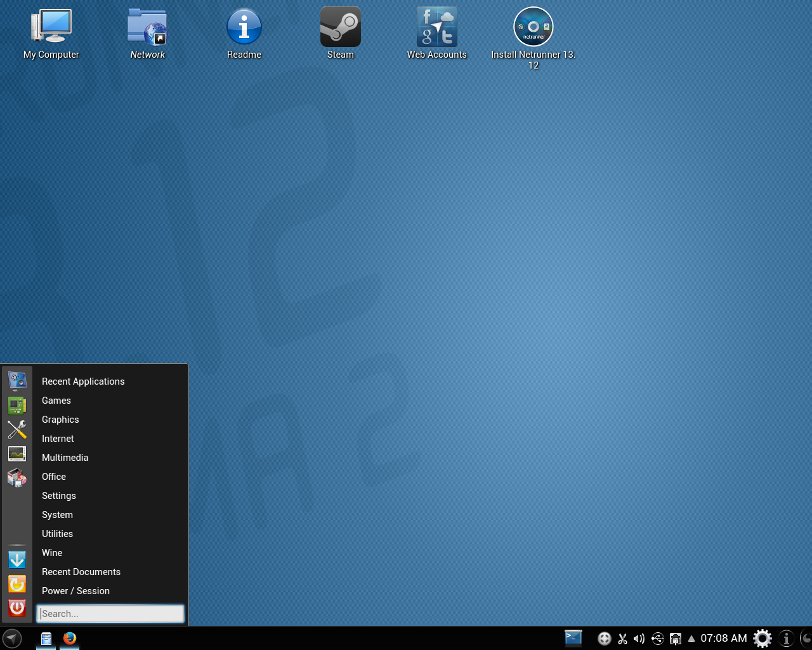
Task: Open the terminal icon in the panel
Action: [573, 638]
